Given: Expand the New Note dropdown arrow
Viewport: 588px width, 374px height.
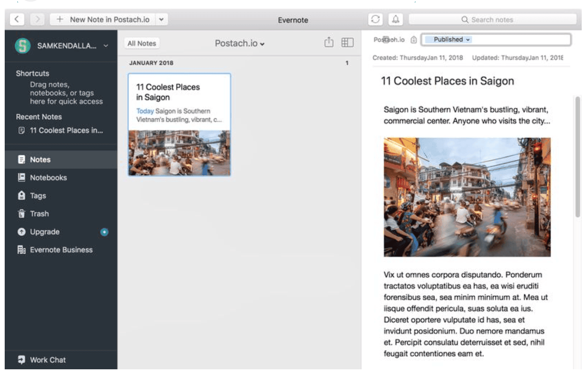Looking at the screenshot, I should click(161, 19).
